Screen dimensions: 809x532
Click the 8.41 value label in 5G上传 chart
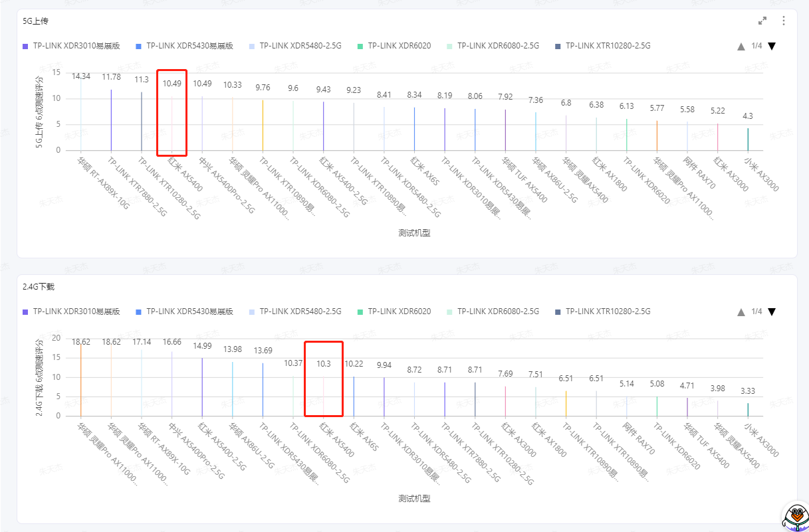tap(384, 95)
